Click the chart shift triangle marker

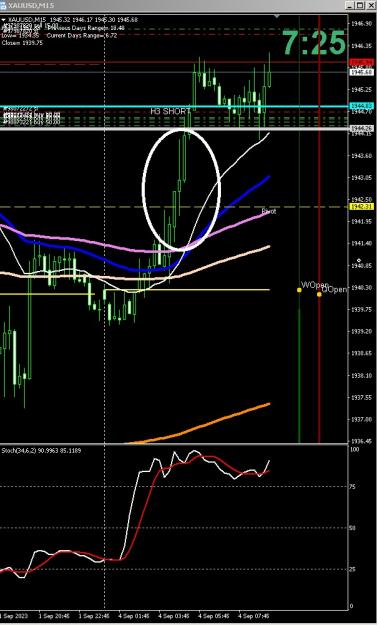[277, 16]
